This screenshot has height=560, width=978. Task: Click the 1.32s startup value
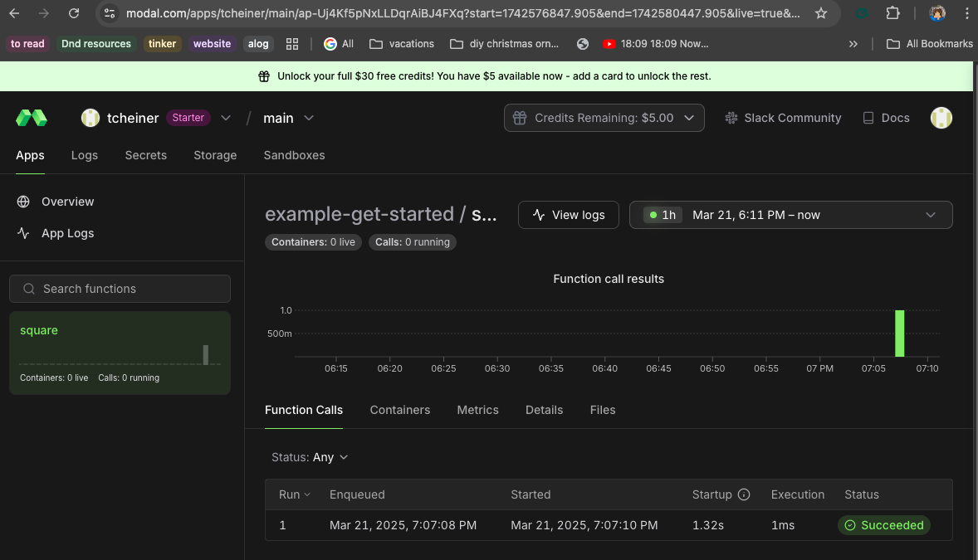708,525
